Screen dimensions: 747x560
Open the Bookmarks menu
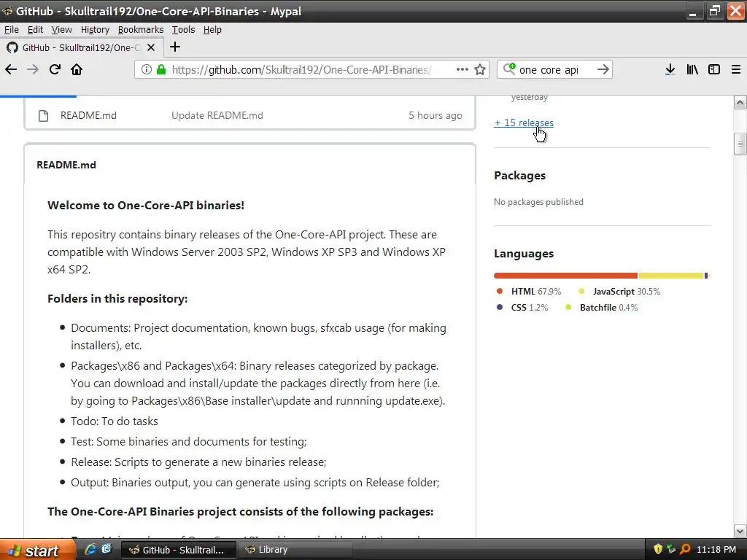[x=141, y=29]
